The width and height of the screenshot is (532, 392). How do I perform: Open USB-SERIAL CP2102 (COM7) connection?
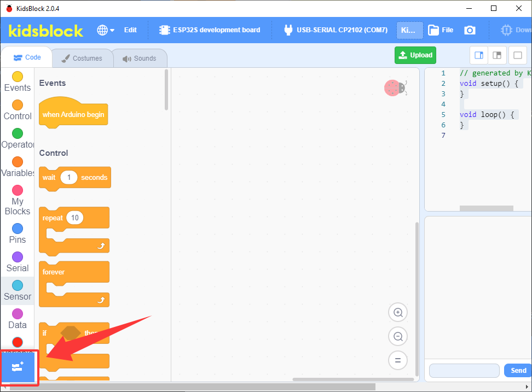point(336,30)
